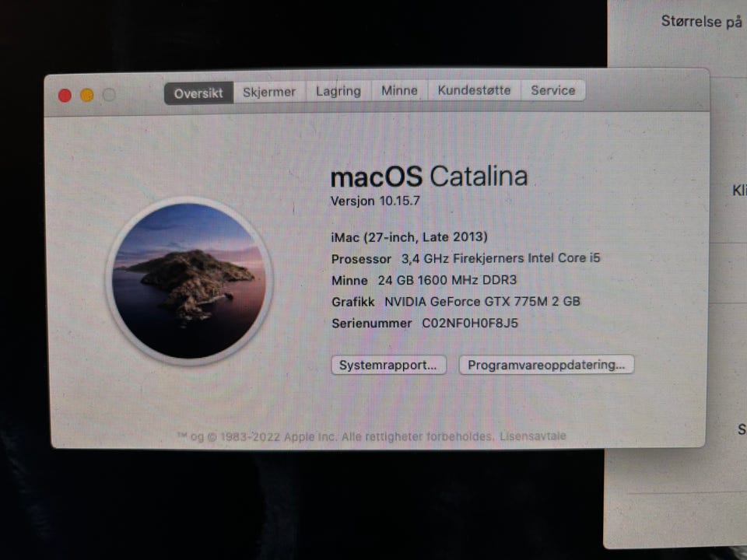The height and width of the screenshot is (560, 747).
Task: Open the Kundestøtte tab
Action: coord(474,90)
